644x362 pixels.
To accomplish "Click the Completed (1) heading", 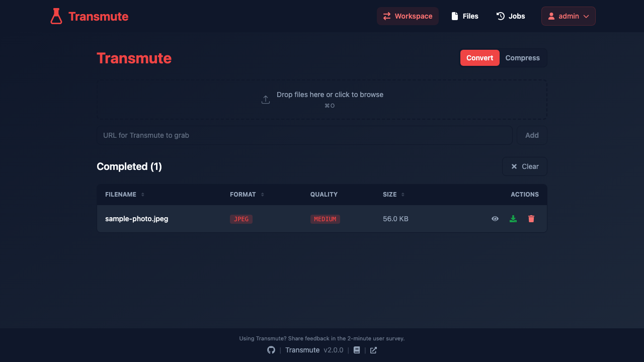I will [x=129, y=166].
